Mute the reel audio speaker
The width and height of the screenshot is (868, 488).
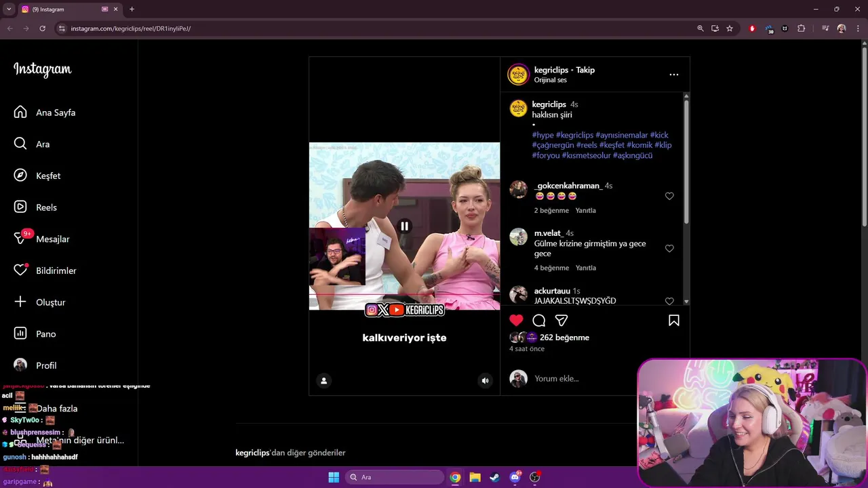point(485,381)
